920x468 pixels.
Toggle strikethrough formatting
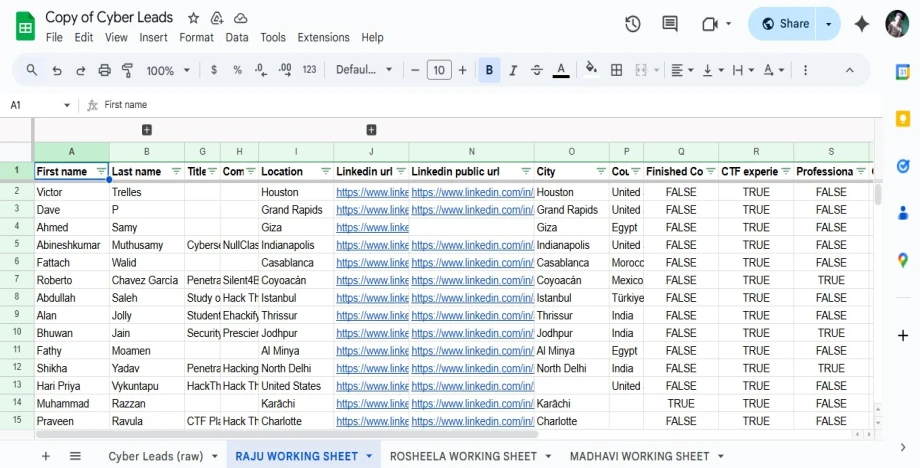[x=537, y=70]
